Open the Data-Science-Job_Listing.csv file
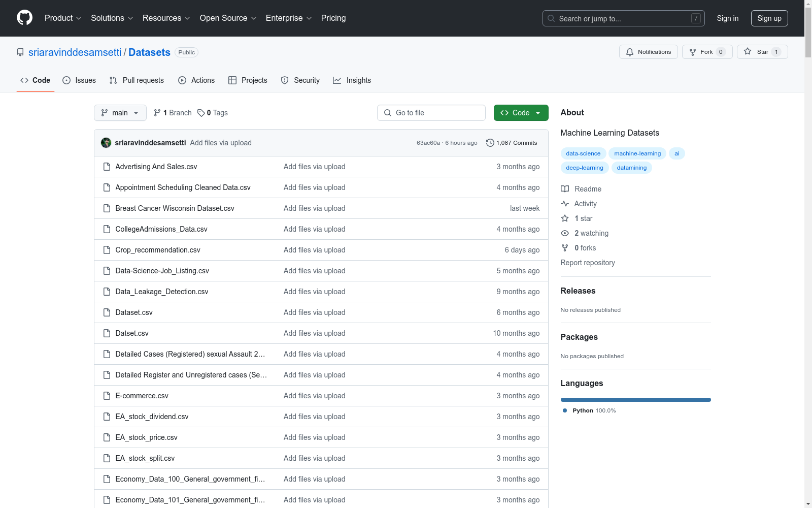Viewport: 812px width, 508px height. 162,271
